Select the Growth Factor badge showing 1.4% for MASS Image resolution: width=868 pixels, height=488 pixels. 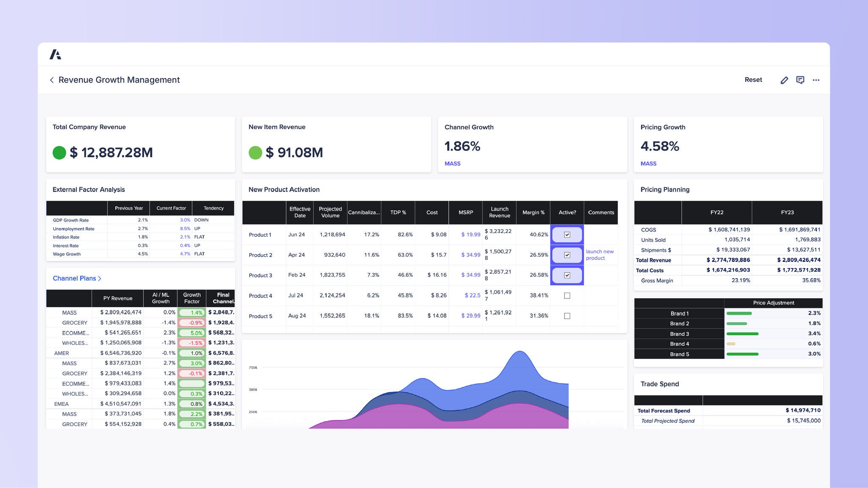(192, 312)
